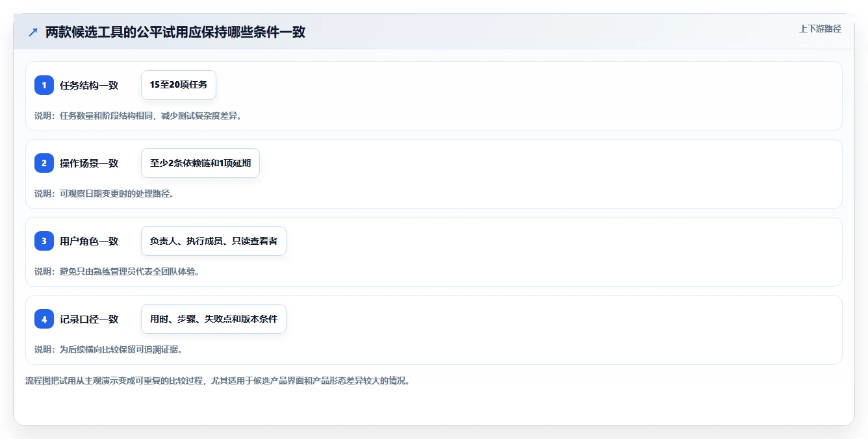This screenshot has height=439, width=868.
Task: Select the 记录口径一致 step label
Action: point(89,319)
